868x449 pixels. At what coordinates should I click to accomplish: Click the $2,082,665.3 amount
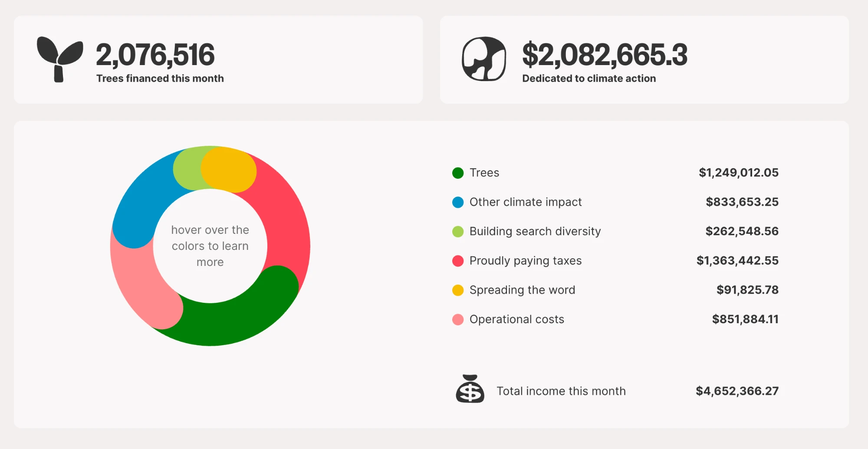click(605, 55)
